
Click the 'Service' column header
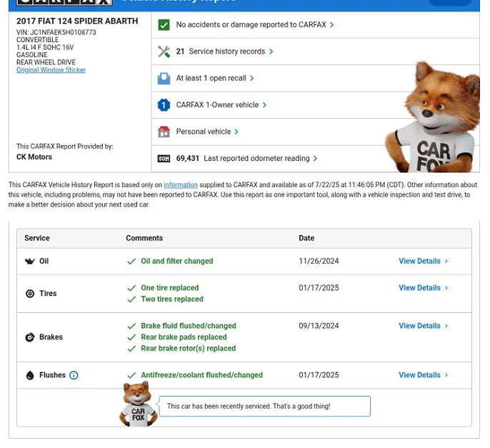pos(37,238)
